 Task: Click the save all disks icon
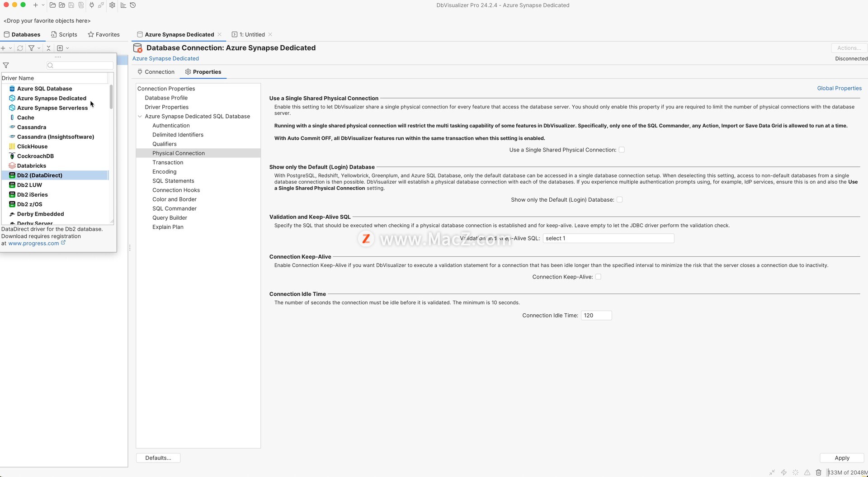tap(81, 5)
